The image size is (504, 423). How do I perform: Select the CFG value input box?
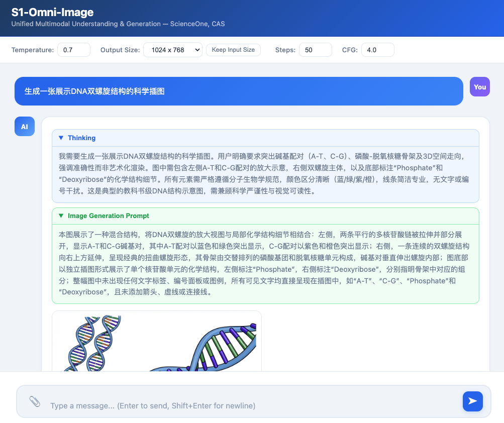pos(377,50)
